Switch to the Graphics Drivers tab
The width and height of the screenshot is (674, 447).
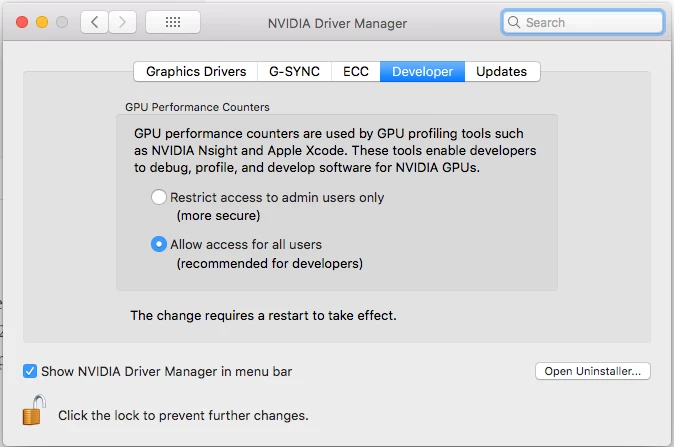coord(196,71)
